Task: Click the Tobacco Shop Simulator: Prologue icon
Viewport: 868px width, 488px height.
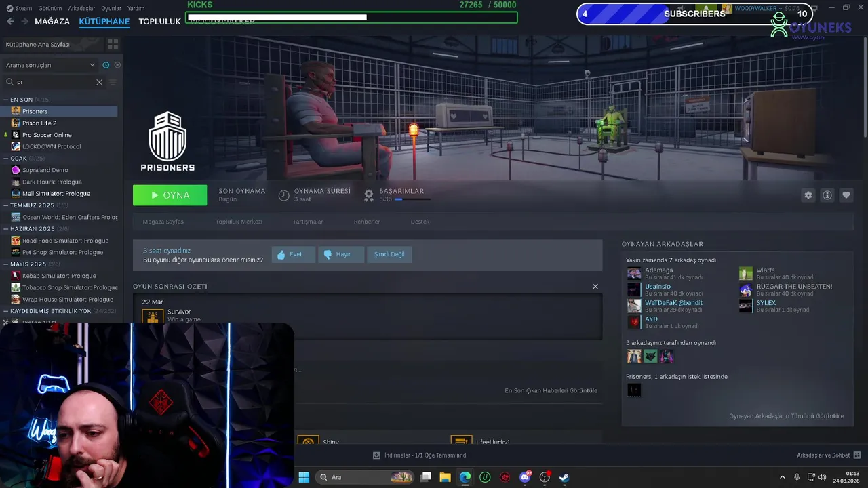Action: (x=16, y=287)
